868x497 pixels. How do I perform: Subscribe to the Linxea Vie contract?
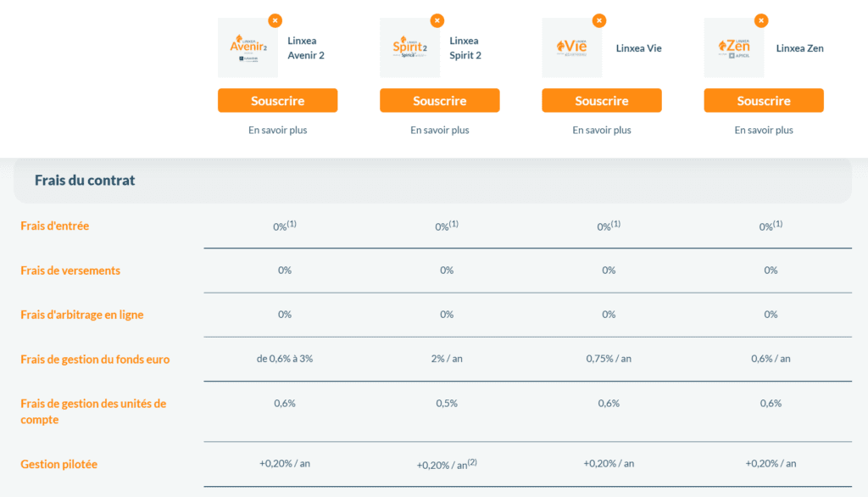point(602,101)
